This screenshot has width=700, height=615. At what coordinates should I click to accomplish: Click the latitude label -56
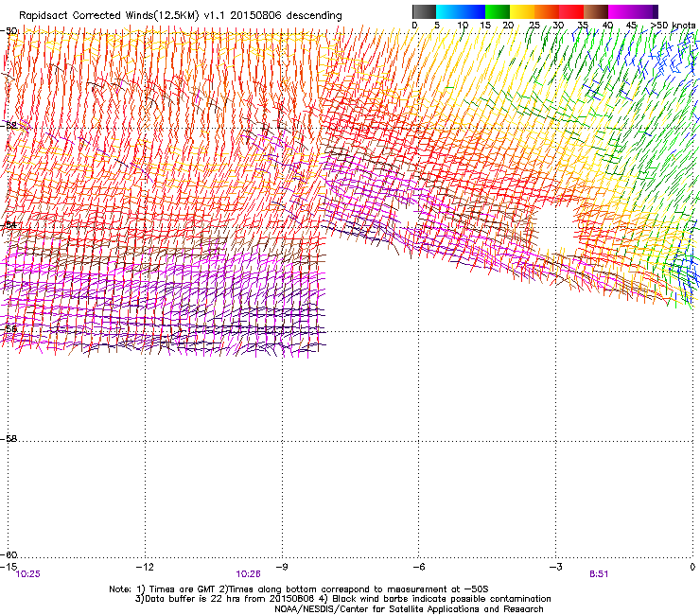9,328
